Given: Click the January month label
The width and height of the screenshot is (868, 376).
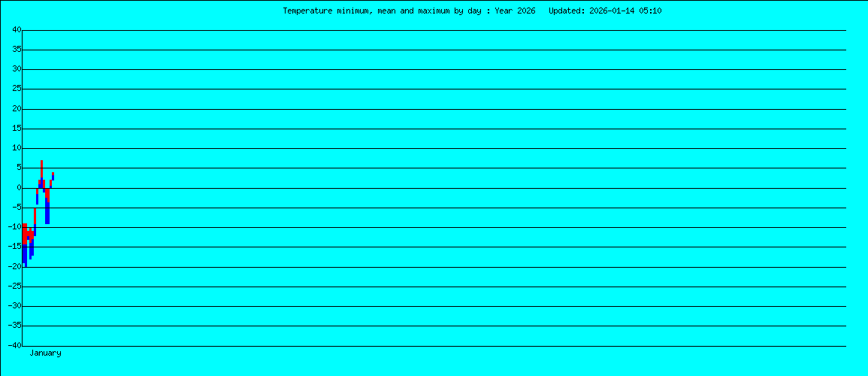Looking at the screenshot, I should [x=45, y=353].
